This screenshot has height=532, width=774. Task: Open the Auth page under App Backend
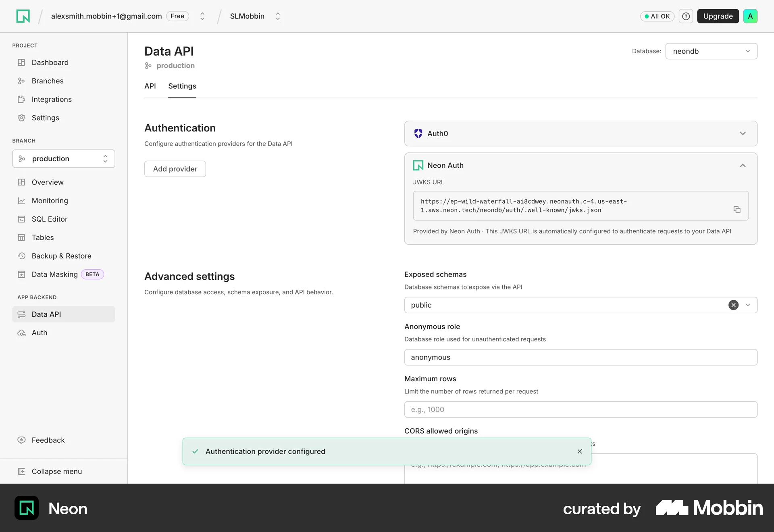click(64, 333)
